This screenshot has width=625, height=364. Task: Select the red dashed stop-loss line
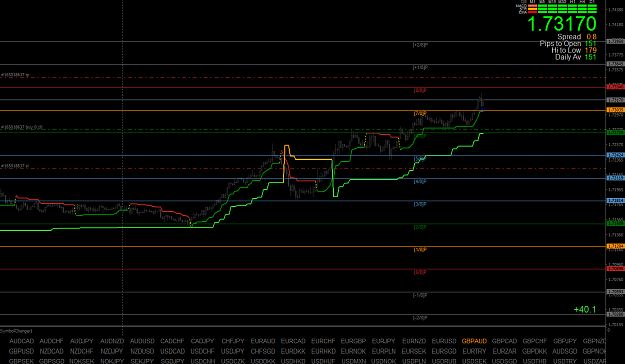(303, 169)
